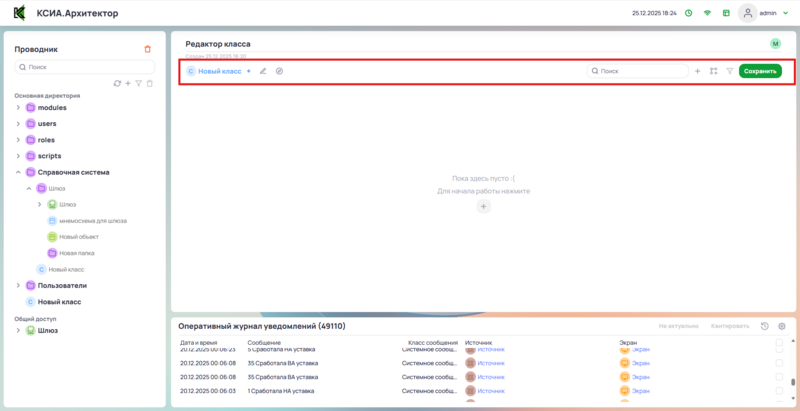Tick checkbox of 35 Сработала ВА уставка row

point(779,363)
